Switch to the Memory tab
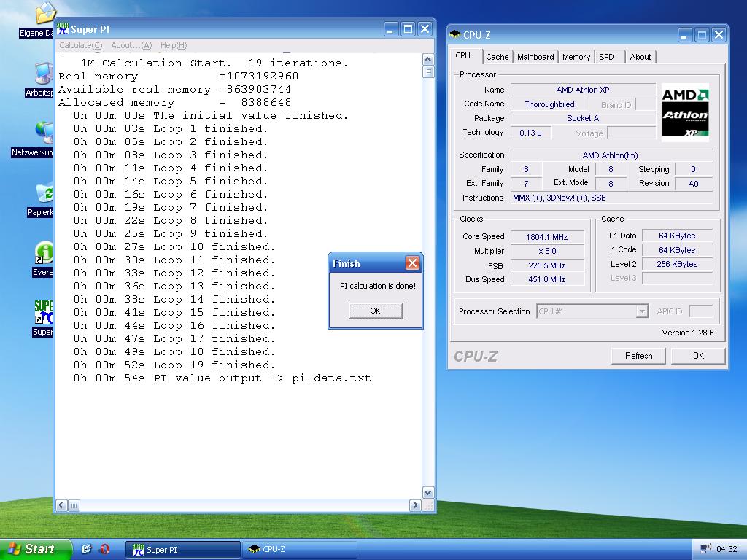 [x=576, y=57]
